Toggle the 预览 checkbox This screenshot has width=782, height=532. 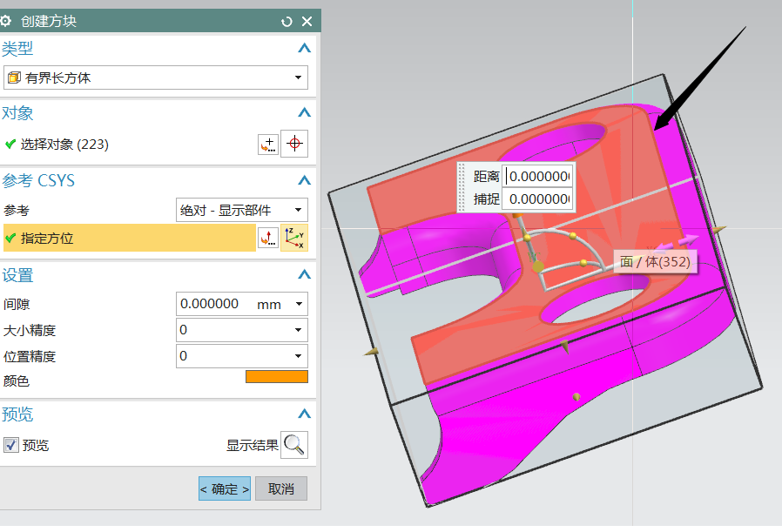click(x=11, y=445)
